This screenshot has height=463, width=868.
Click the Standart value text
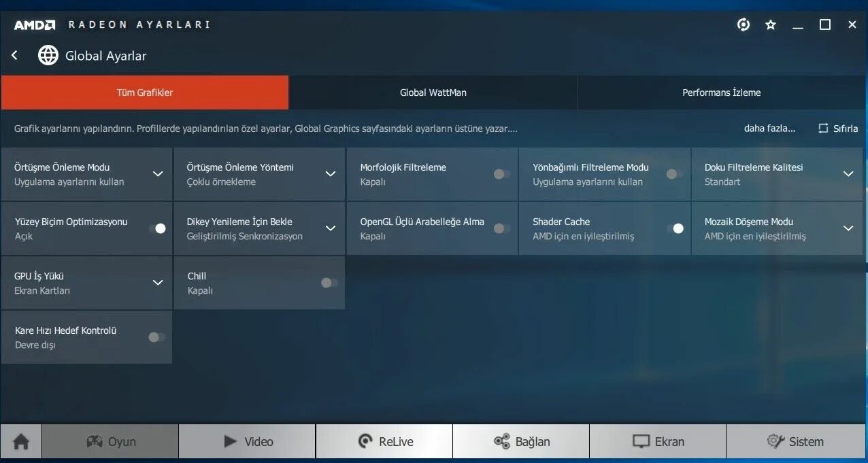coord(722,182)
